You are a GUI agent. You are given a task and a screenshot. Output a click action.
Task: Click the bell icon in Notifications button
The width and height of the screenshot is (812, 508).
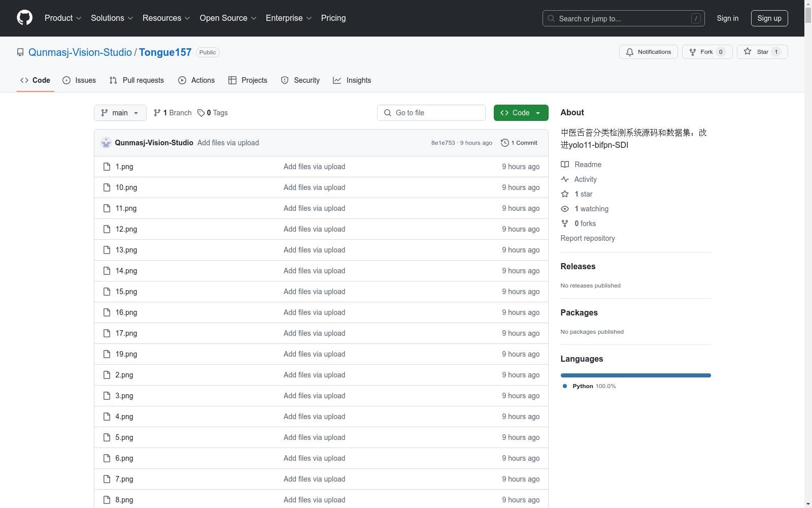pos(630,52)
